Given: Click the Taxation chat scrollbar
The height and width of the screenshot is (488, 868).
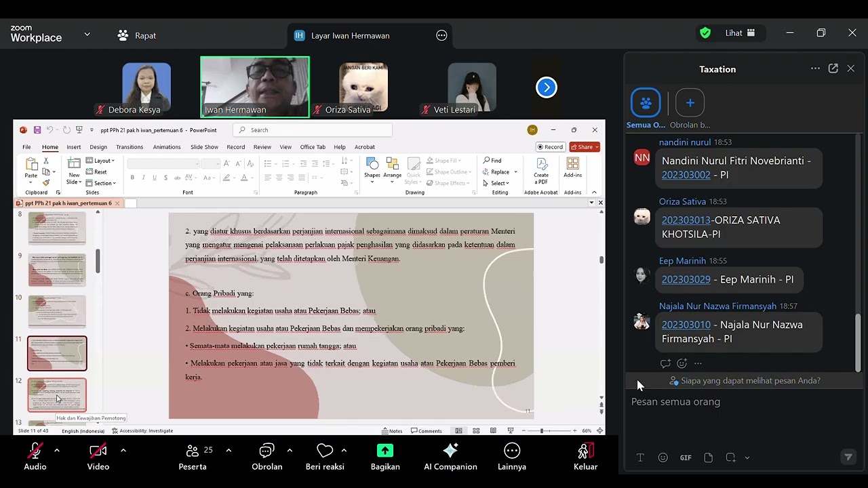Looking at the screenshot, I should tap(858, 343).
